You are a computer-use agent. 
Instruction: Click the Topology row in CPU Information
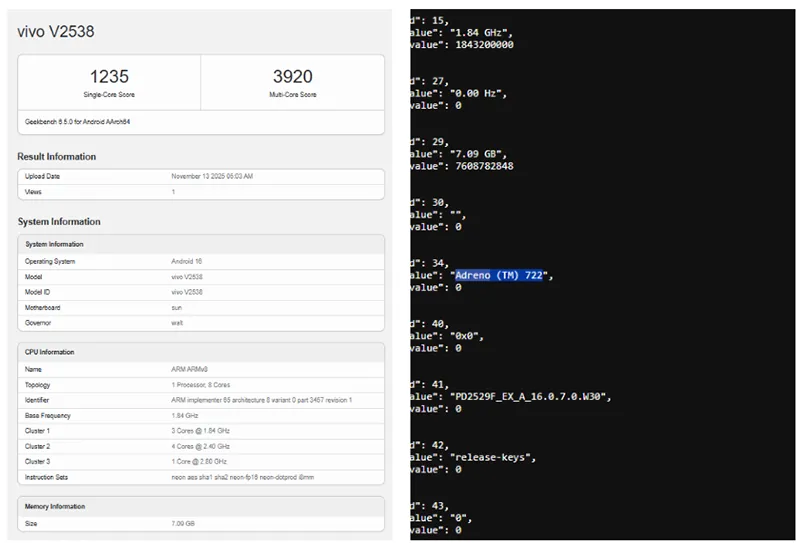click(200, 385)
